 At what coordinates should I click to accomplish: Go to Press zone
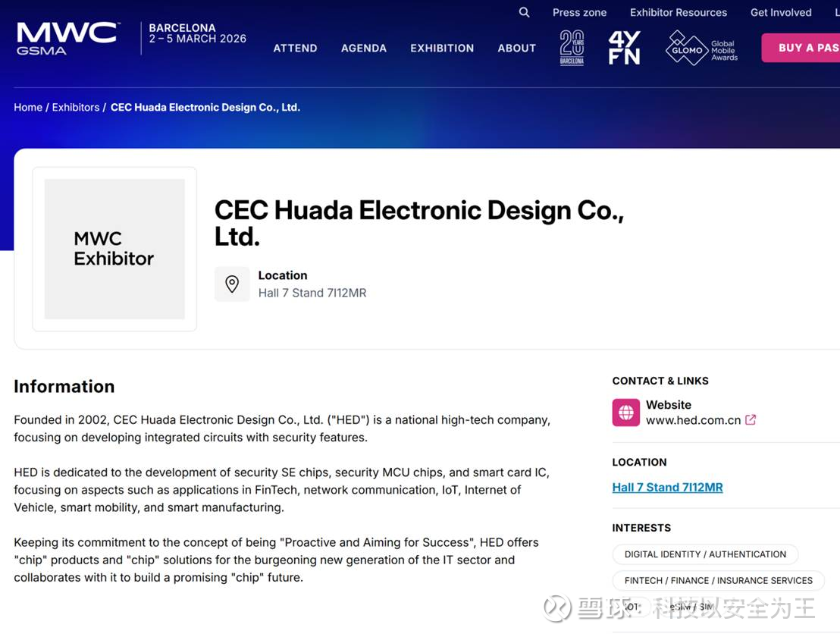coord(579,12)
